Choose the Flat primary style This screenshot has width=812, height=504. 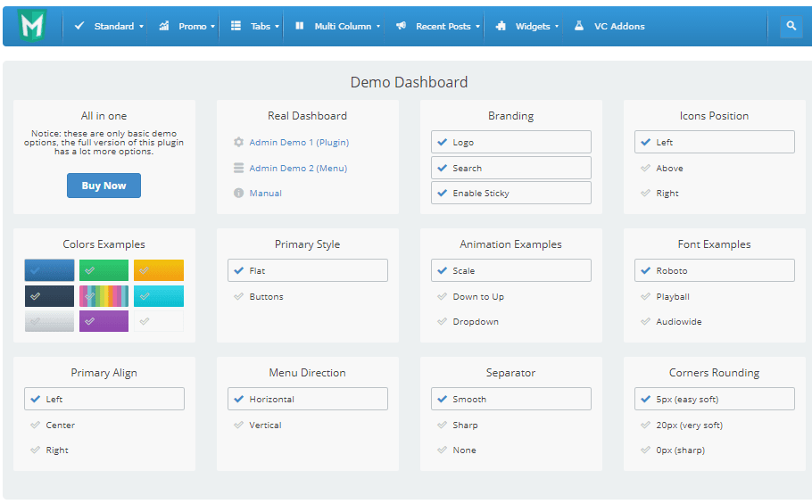[x=308, y=270]
